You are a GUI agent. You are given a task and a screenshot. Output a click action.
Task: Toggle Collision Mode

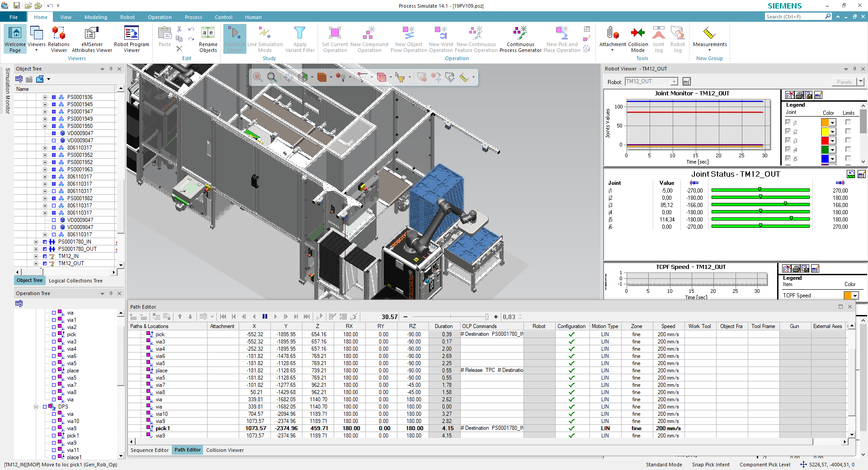coord(638,39)
